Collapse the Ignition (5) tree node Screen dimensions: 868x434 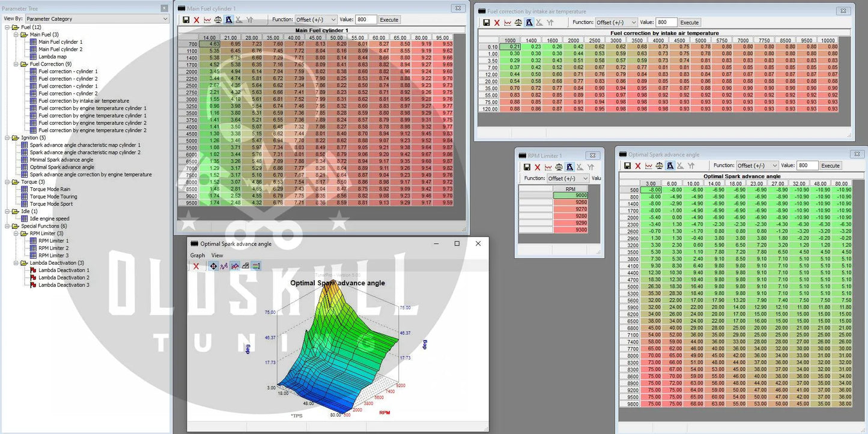coord(7,137)
